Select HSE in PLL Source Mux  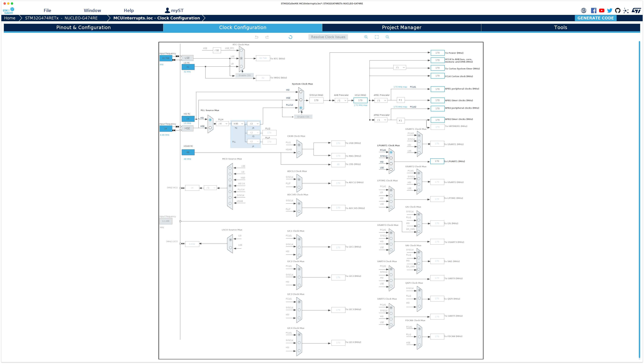(210, 128)
